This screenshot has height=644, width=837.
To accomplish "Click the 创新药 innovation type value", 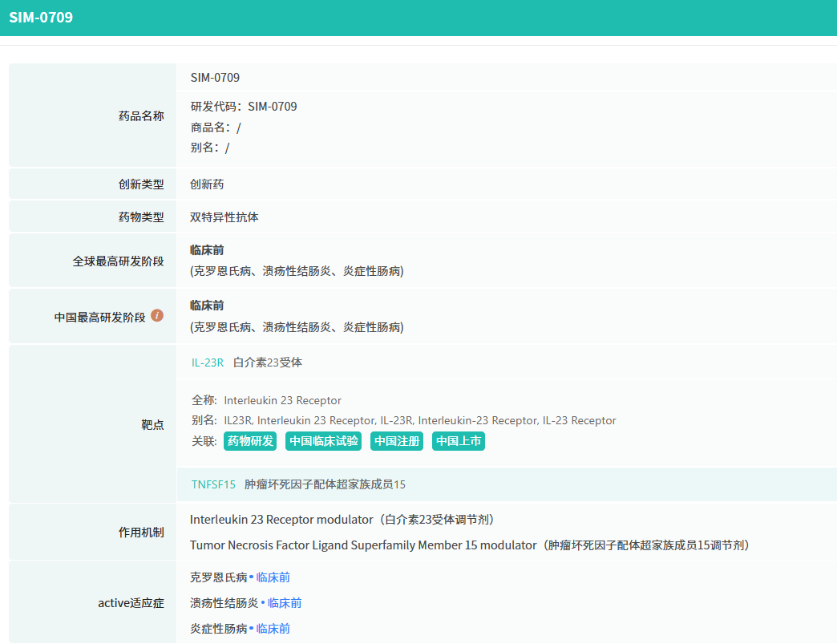I will click(207, 184).
